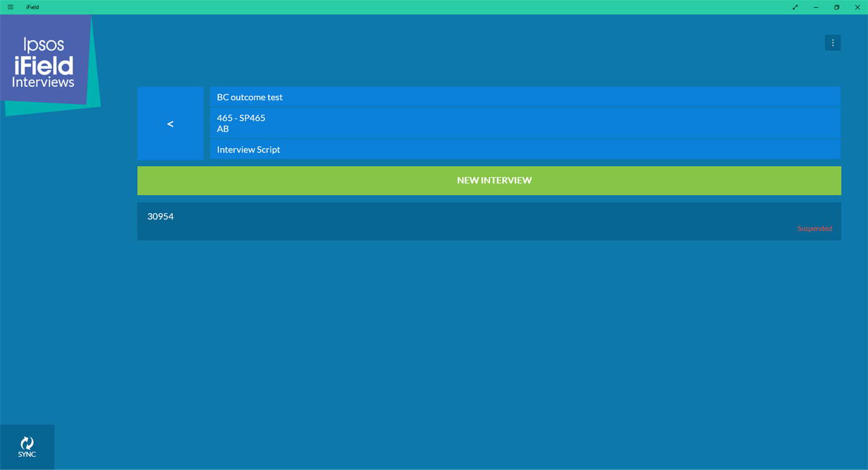Image resolution: width=868 pixels, height=470 pixels.
Task: Select interview ID 30954
Action: (160, 216)
